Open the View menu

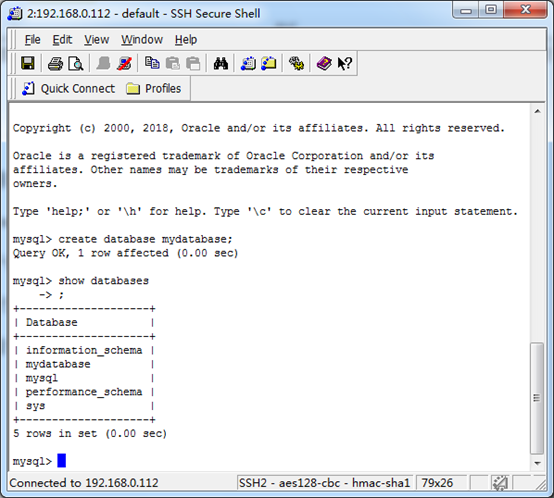[x=96, y=40]
